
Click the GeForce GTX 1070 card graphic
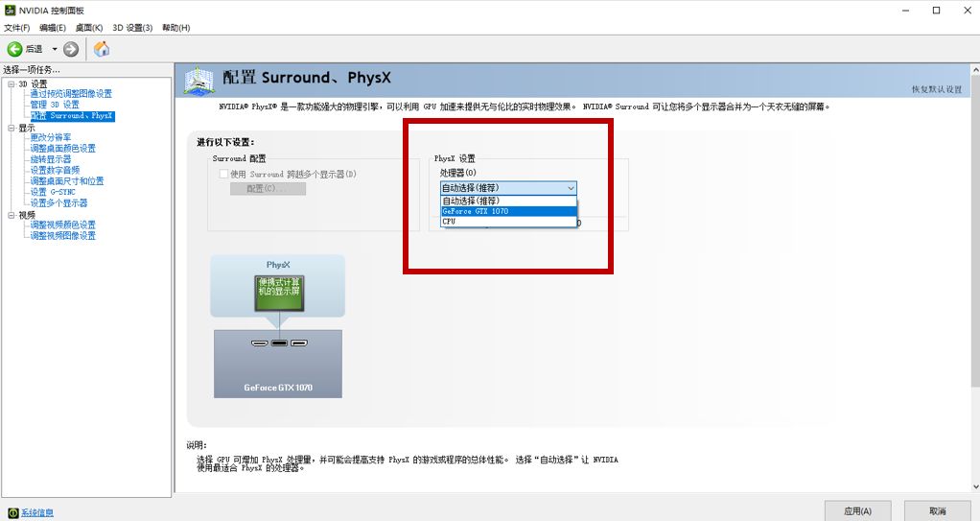[278, 364]
